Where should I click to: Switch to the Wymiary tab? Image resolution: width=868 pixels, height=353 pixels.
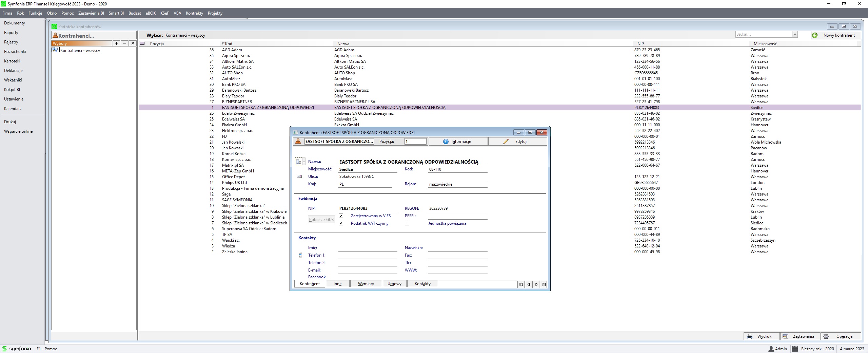366,284
